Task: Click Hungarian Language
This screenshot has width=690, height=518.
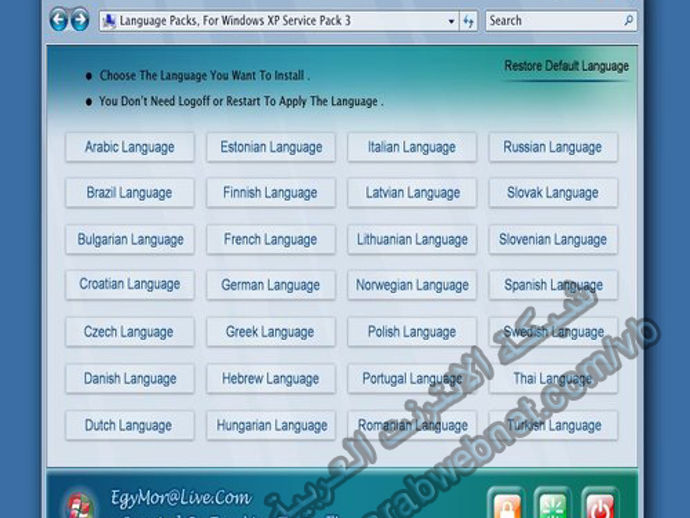Action: pos(271,425)
